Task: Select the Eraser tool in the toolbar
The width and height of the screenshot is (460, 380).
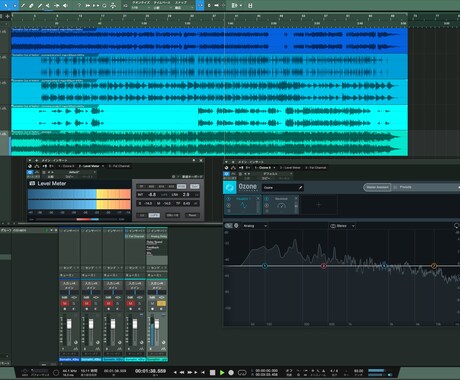Action: [31, 6]
